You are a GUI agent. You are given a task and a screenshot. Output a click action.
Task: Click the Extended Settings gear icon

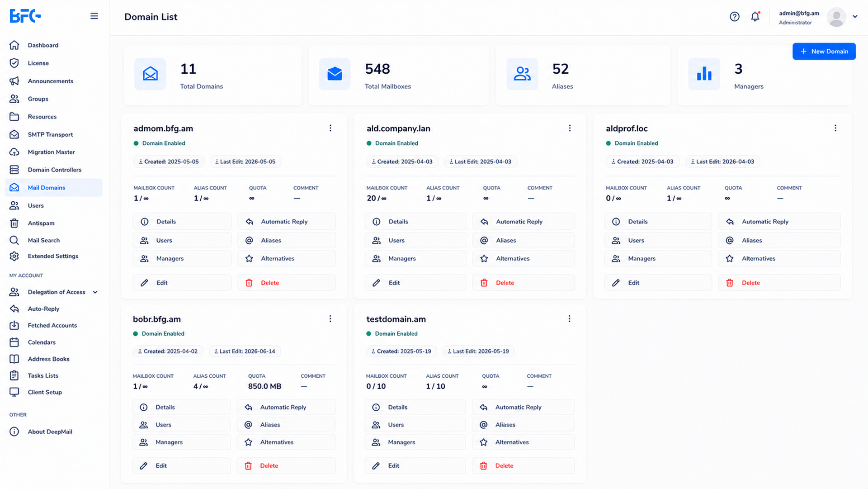[x=14, y=256]
